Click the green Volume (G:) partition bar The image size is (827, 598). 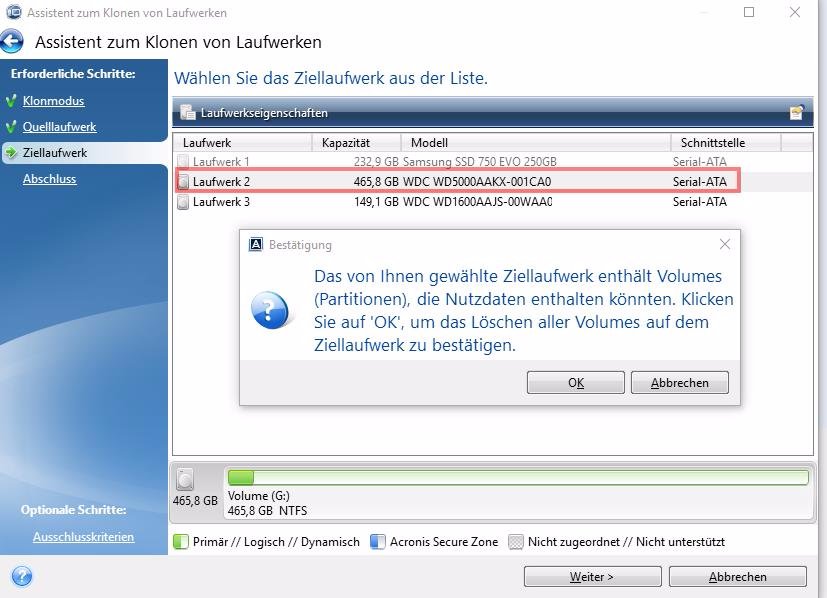[x=517, y=478]
